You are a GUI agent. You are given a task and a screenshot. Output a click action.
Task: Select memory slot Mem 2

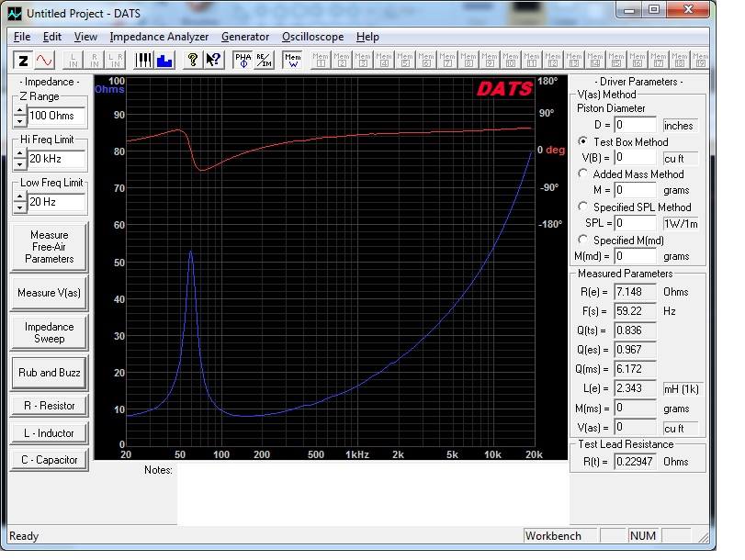[342, 61]
